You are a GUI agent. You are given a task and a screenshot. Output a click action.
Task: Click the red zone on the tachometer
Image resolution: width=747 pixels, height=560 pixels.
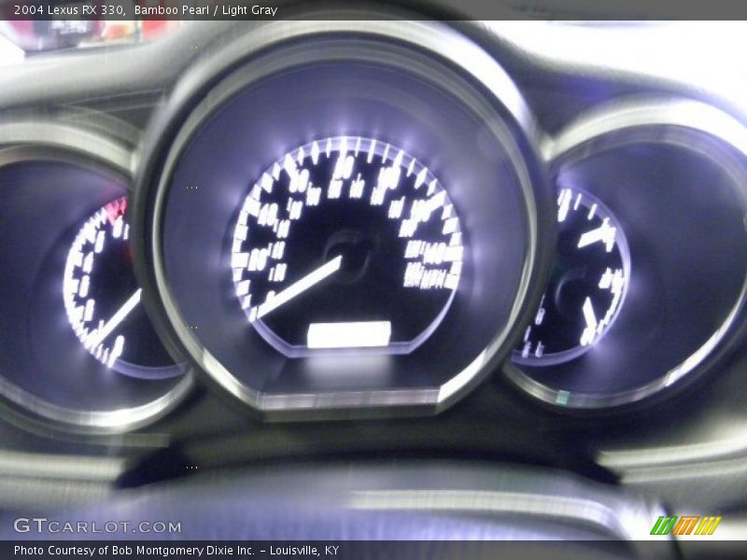click(116, 209)
